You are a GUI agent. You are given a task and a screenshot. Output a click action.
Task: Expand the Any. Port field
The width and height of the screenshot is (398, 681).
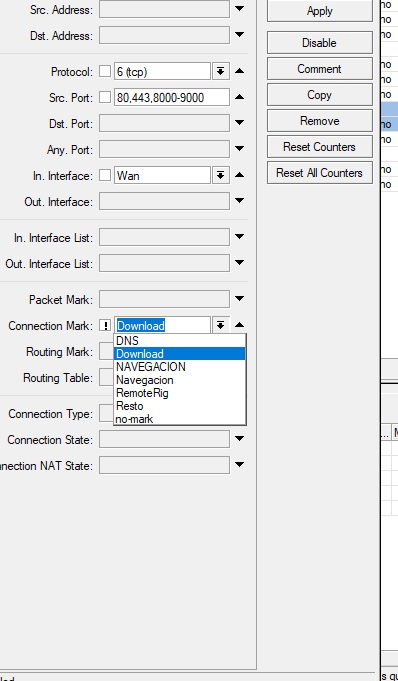click(239, 149)
